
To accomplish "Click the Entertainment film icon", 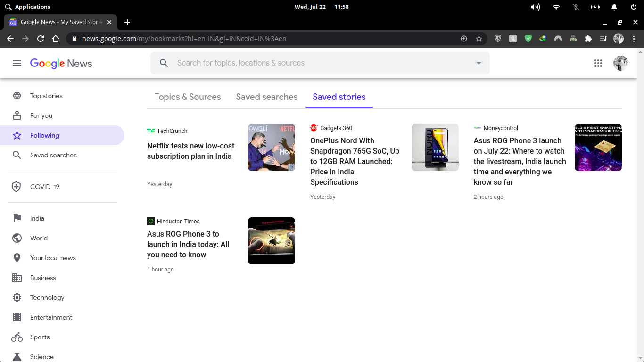I will pyautogui.click(x=17, y=317).
